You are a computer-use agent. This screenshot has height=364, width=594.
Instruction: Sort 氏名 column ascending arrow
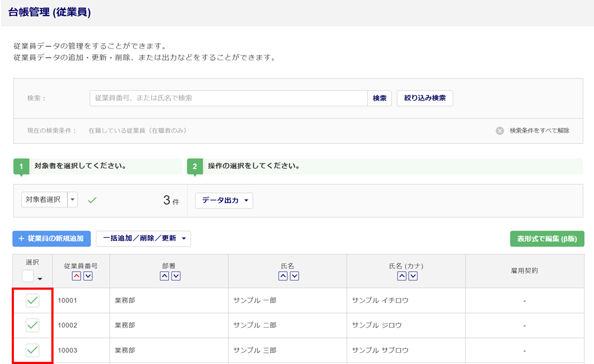point(283,276)
